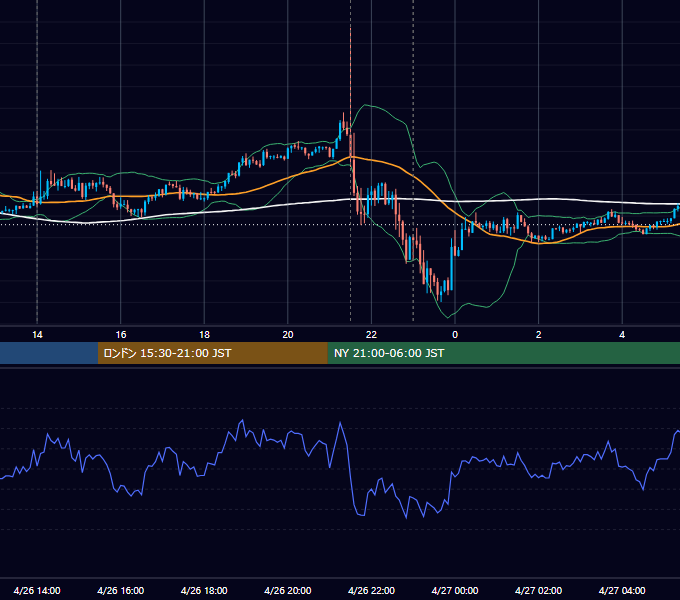Click the 4/26 18:00 date label
Screen dimensions: 680x600
204,590
